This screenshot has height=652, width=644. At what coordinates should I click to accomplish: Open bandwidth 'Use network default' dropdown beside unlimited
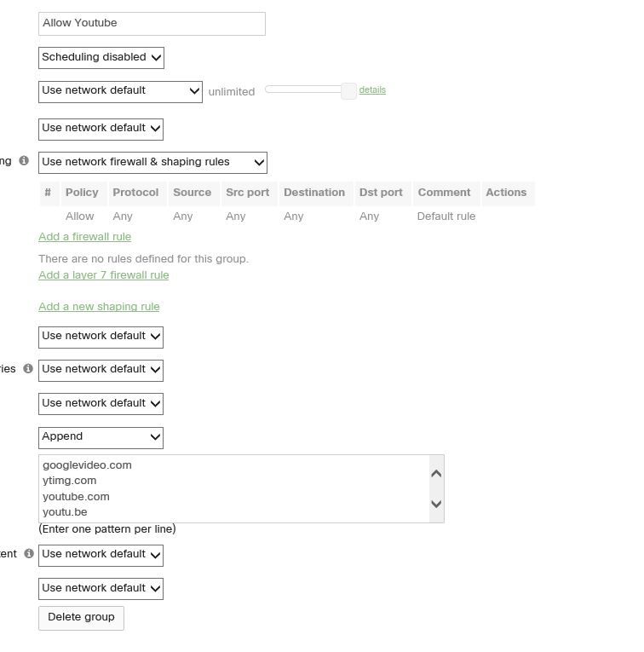120,91
